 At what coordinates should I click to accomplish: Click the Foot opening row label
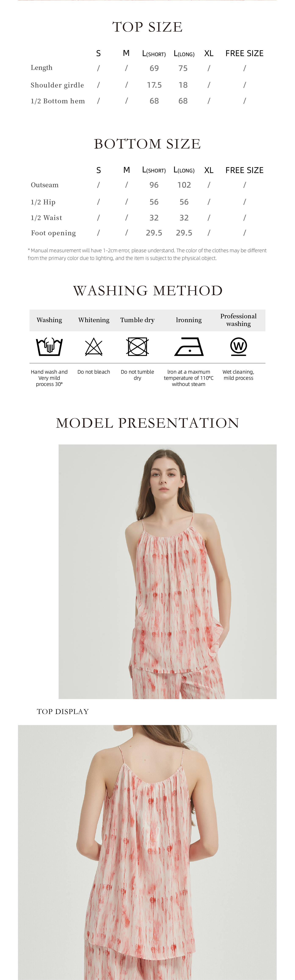53,233
